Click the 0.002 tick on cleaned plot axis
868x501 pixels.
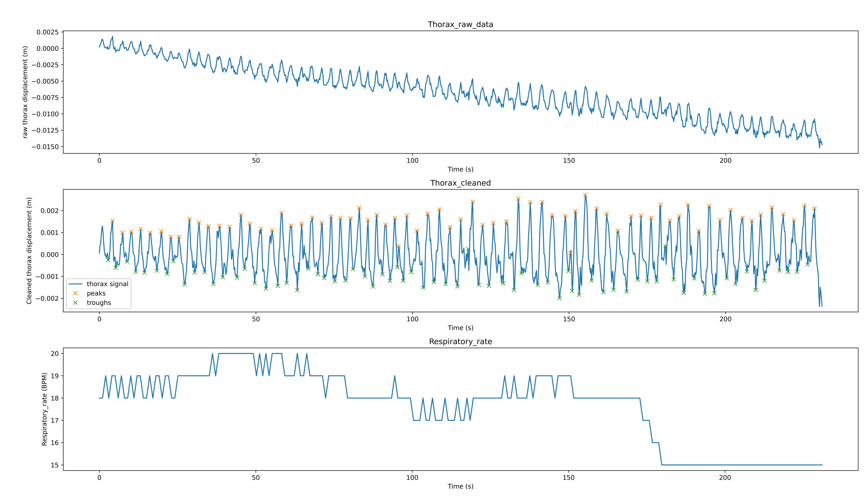pos(49,211)
